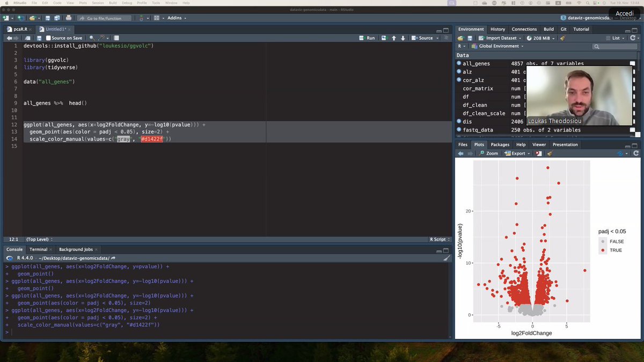Open the Background Jobs tab

click(x=75, y=249)
